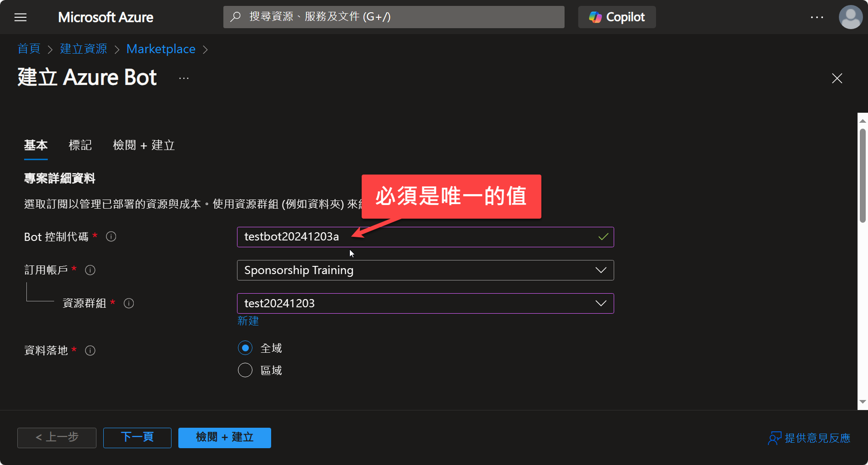This screenshot has height=465, width=868.
Task: Open the test20241203 resource group dropdown
Action: [x=425, y=303]
